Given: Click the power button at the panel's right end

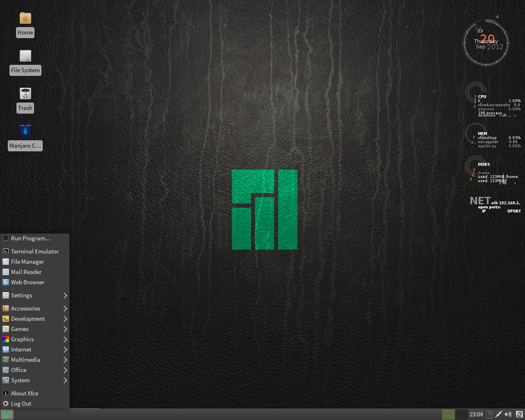Looking at the screenshot, I should click(x=520, y=414).
